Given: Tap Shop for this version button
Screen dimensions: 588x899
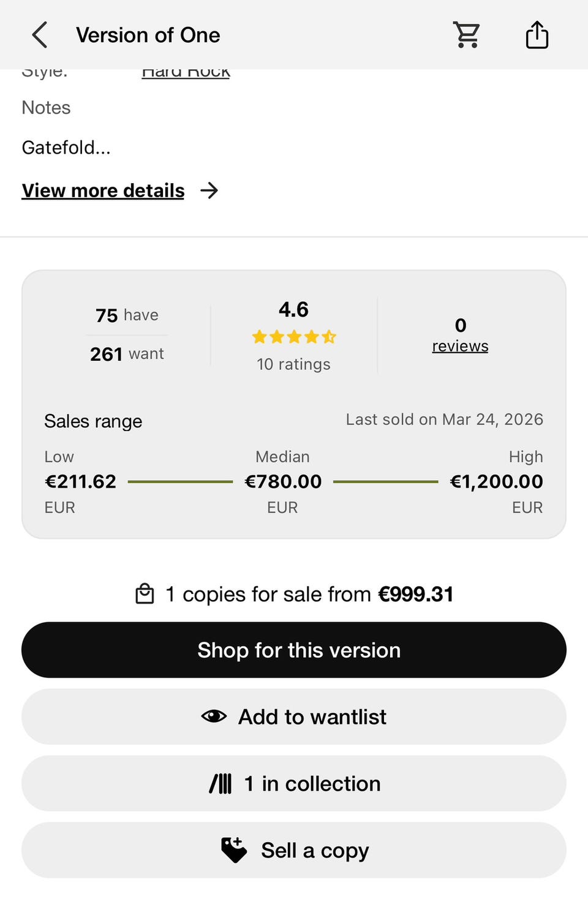Looking at the screenshot, I should pyautogui.click(x=294, y=650).
